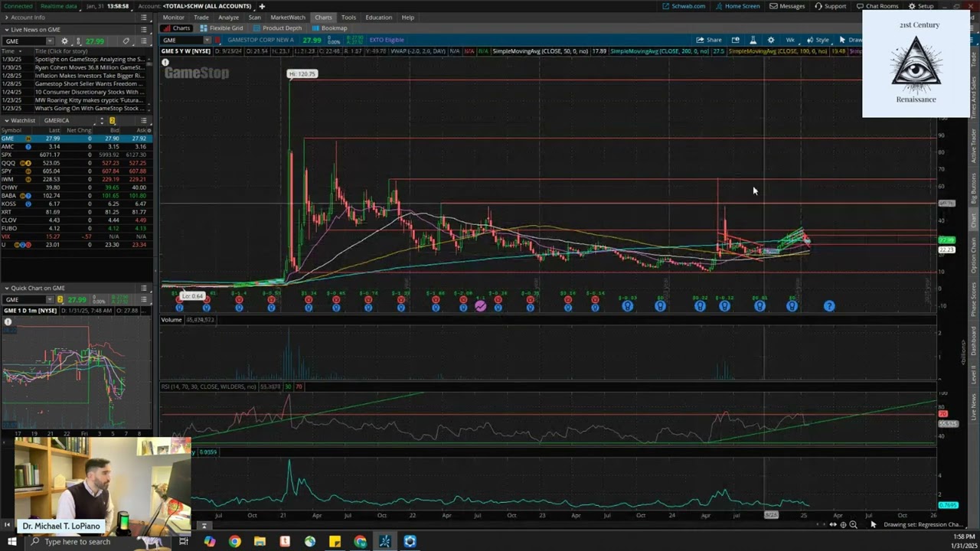Go to Home Screen
The height and width of the screenshot is (551, 980).
[x=738, y=6]
